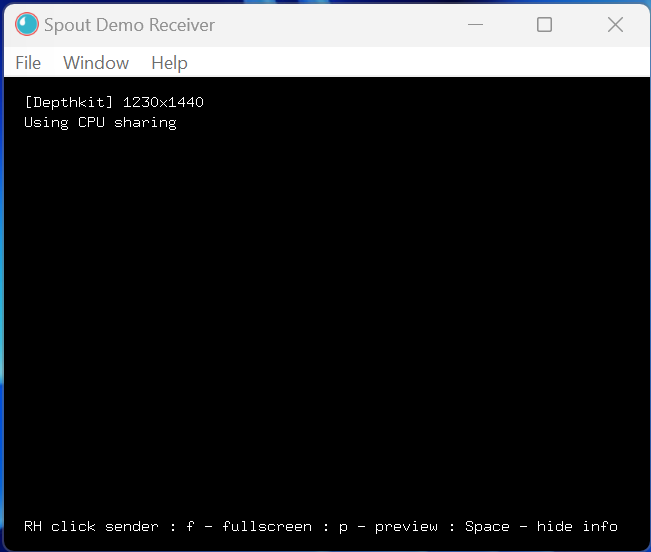Click the [Depthkit] sender name text

tap(69, 102)
